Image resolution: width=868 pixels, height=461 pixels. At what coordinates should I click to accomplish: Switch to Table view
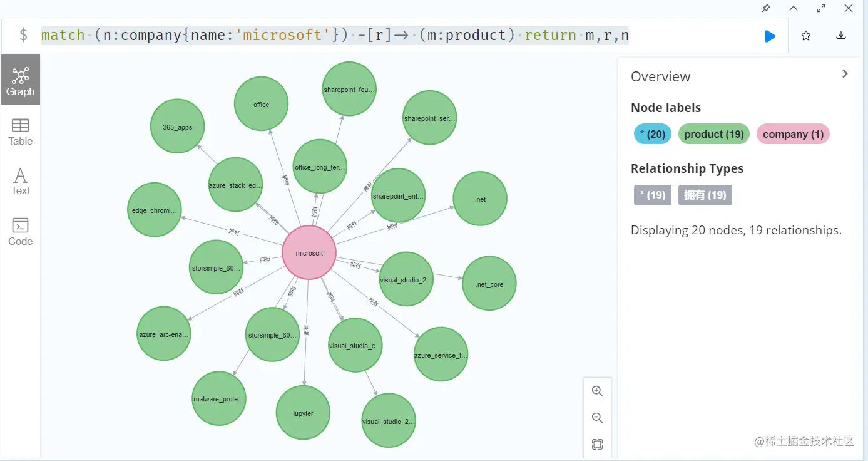(21, 132)
